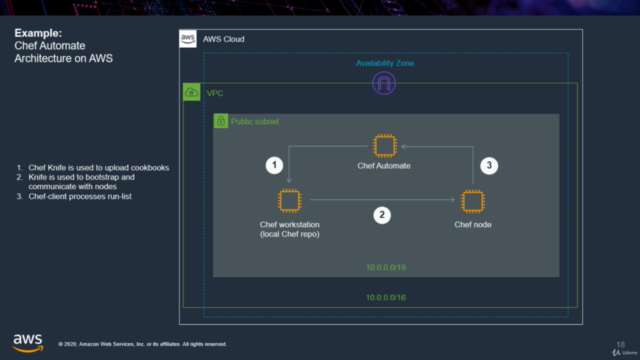
Task: Click the AWS Cloud logo icon
Action: (x=188, y=39)
